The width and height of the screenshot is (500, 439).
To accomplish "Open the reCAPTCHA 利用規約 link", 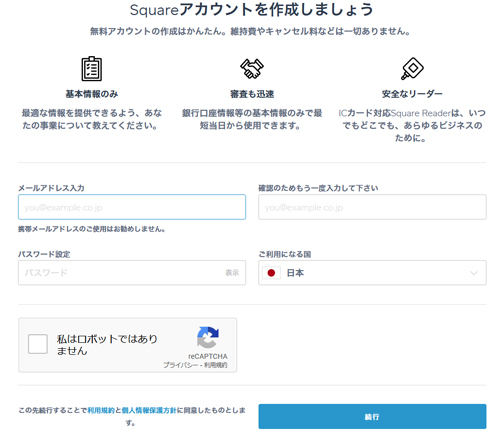I will click(216, 365).
